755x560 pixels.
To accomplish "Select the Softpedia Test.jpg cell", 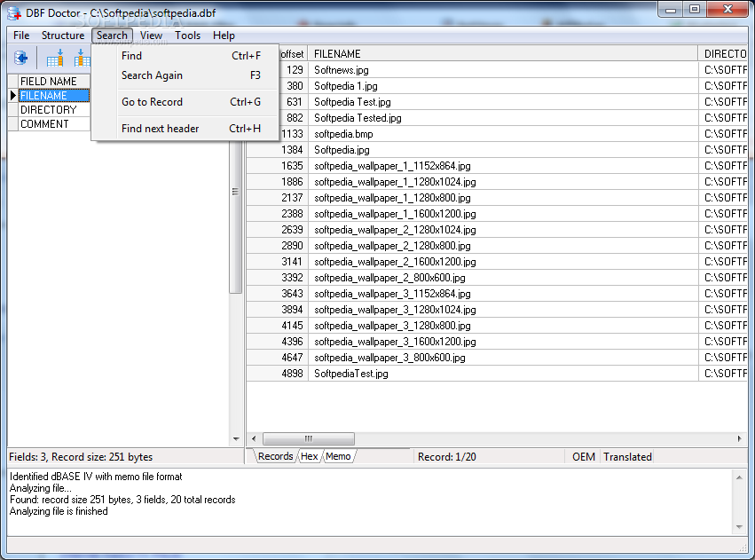I will click(x=503, y=101).
